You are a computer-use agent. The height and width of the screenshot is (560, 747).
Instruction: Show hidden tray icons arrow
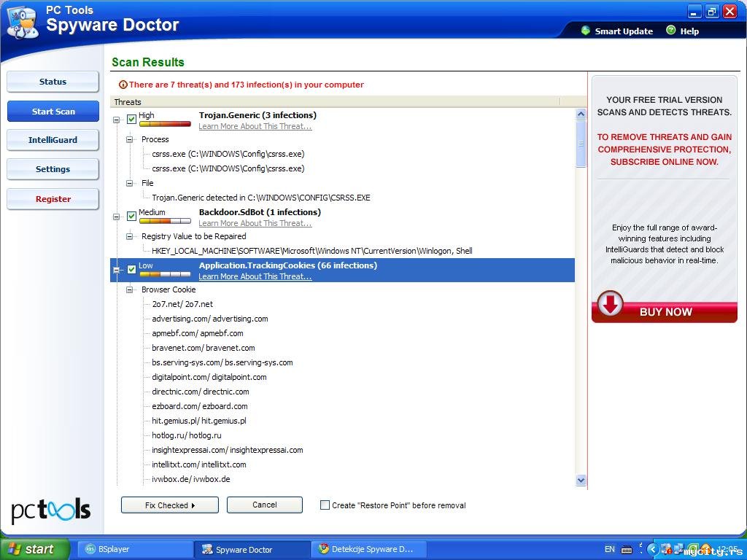(x=653, y=549)
